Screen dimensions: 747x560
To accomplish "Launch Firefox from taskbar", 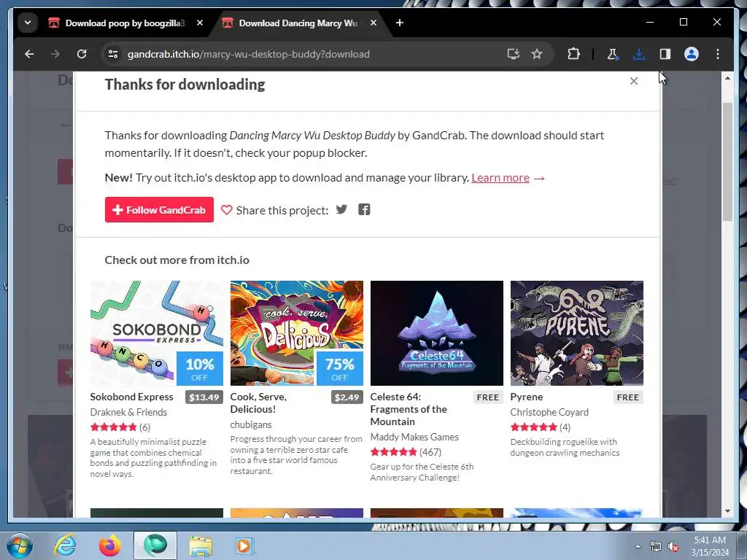I will pyautogui.click(x=109, y=545).
